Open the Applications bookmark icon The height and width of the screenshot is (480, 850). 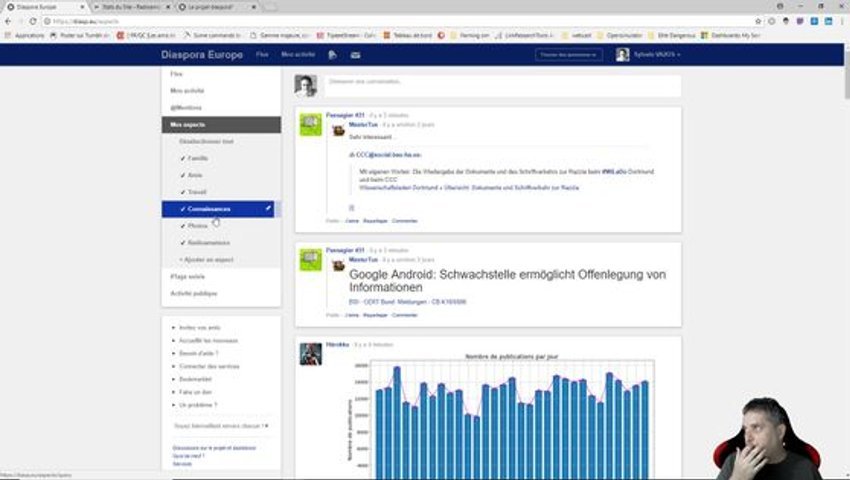point(8,35)
